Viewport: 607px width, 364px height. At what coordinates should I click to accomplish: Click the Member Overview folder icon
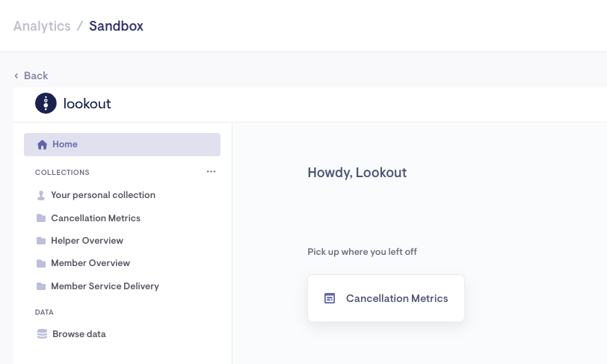(x=41, y=263)
